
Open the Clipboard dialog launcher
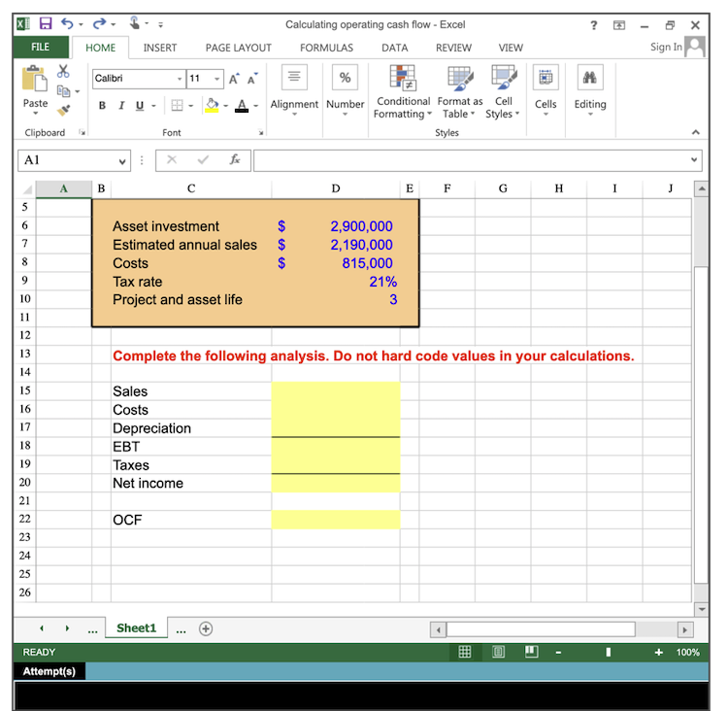[x=83, y=132]
